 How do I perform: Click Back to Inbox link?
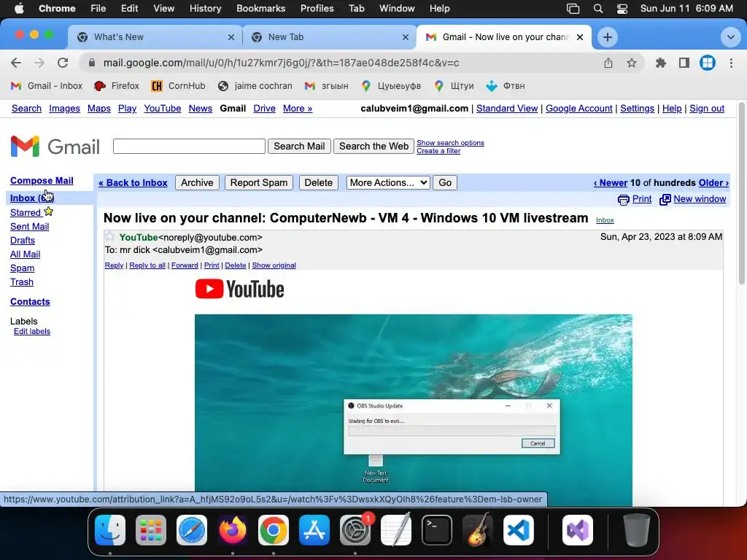(x=133, y=183)
